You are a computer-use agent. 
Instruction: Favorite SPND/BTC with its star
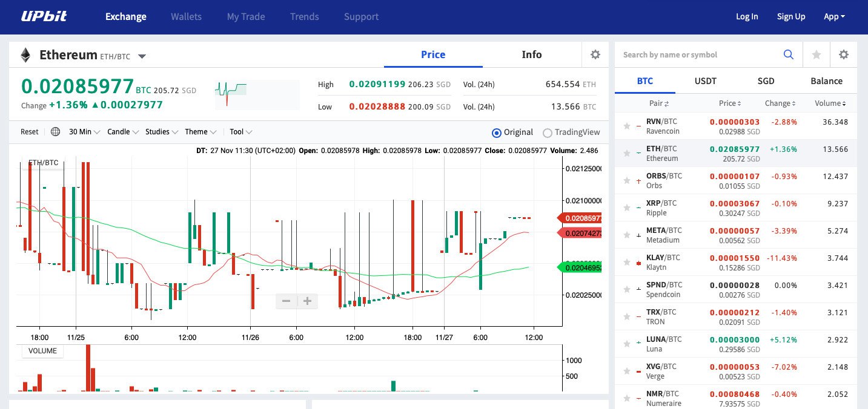click(x=627, y=289)
